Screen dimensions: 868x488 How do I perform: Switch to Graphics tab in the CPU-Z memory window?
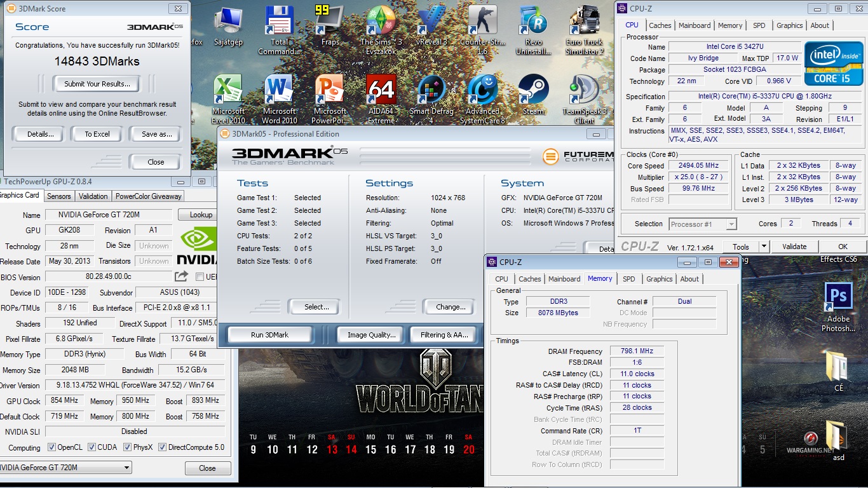[x=660, y=279]
